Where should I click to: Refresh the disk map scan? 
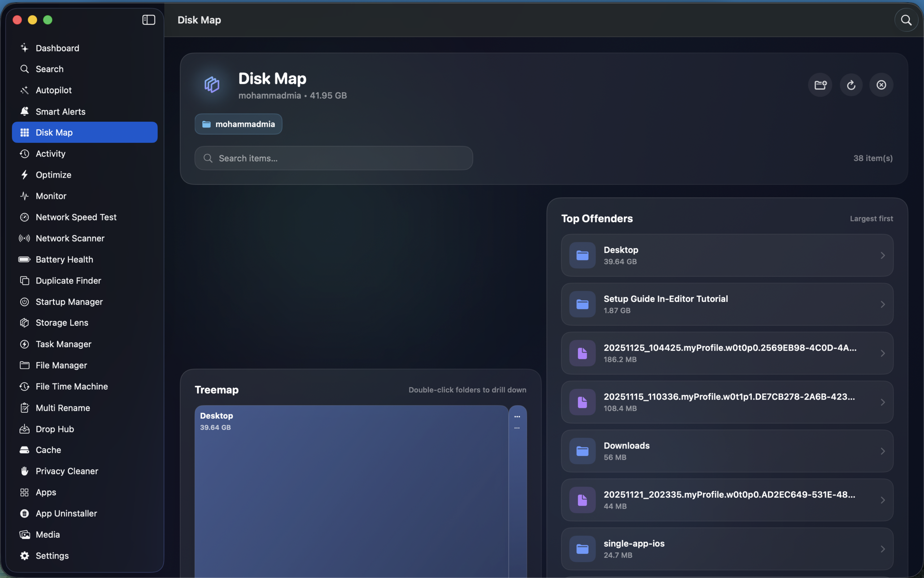[x=851, y=85]
